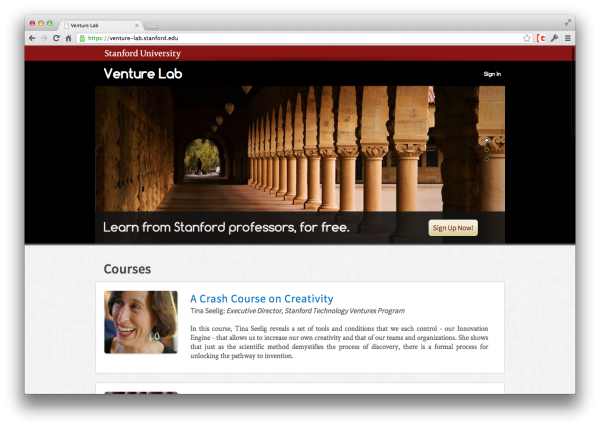Click the browser forward arrow
Screen dimensions: 600x428
tap(44, 38)
